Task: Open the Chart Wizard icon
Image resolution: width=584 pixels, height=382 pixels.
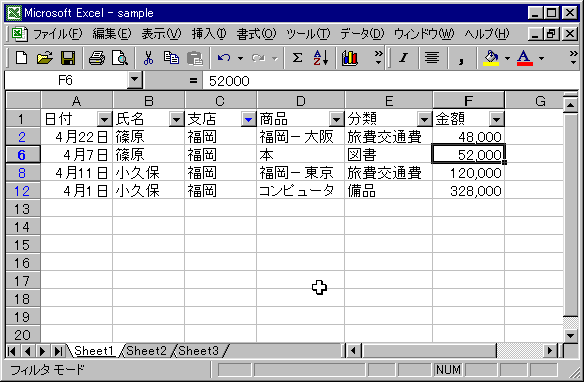Action: point(349,58)
